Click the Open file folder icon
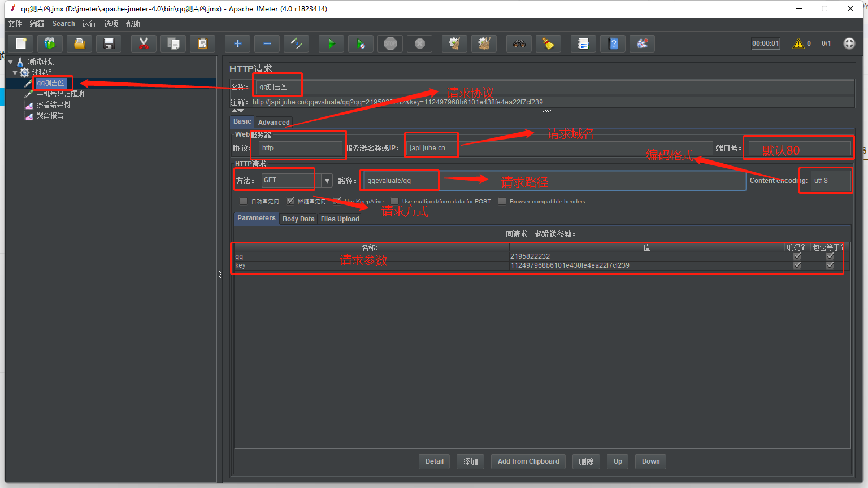This screenshot has height=488, width=868. 79,43
